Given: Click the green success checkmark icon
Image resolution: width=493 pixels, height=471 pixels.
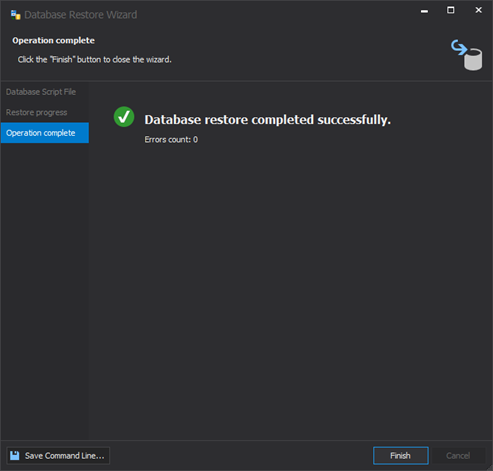Looking at the screenshot, I should (x=124, y=117).
